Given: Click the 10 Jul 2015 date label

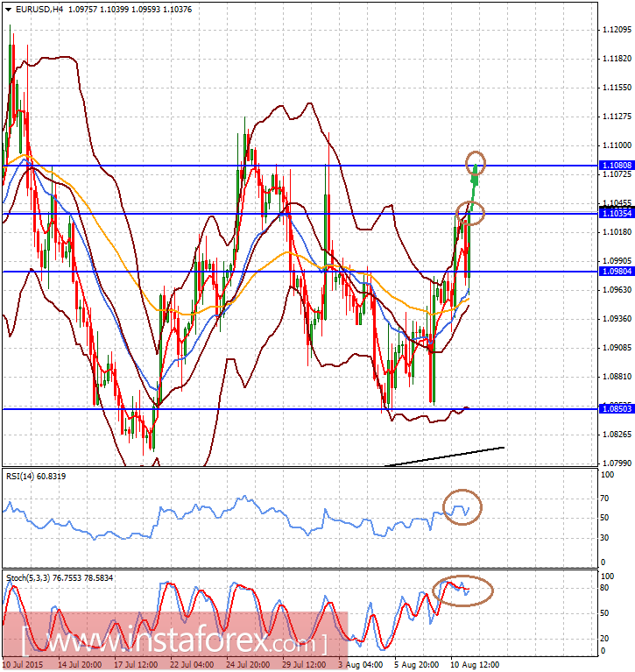Looking at the screenshot, I should pos(24,665).
